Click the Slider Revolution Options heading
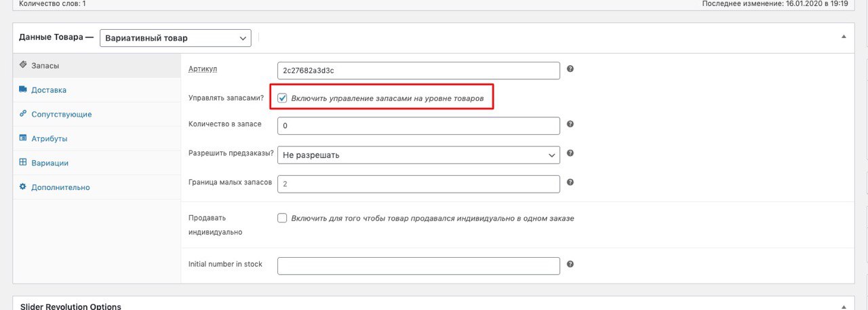868x310 pixels. 71,307
